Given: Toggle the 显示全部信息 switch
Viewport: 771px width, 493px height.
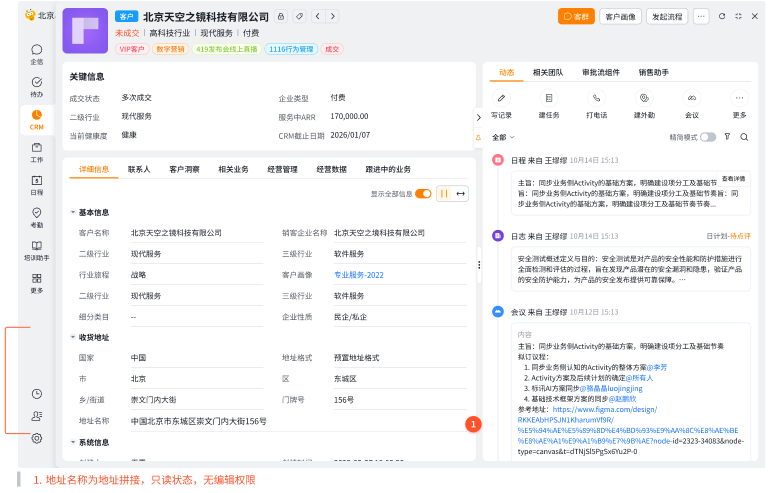Looking at the screenshot, I should click(423, 194).
